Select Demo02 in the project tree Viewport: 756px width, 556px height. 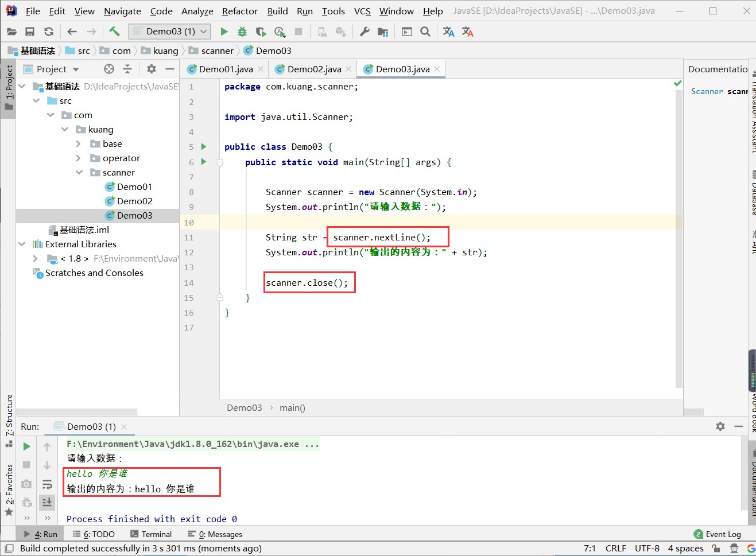click(x=134, y=201)
